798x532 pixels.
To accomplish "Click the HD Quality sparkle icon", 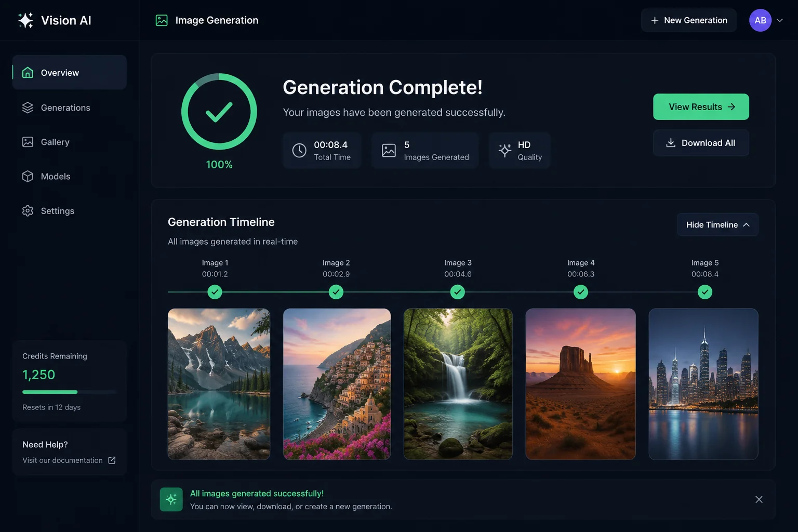I will coord(505,150).
